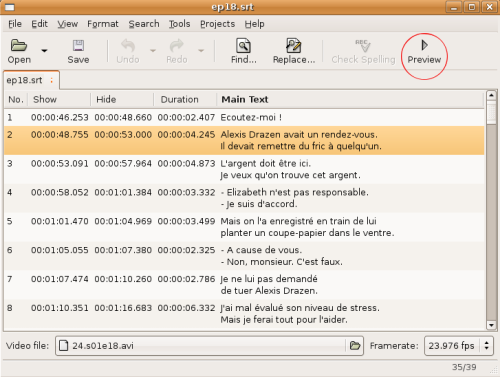The width and height of the screenshot is (500, 377).
Task: Open the Edit menu
Action: [39, 24]
